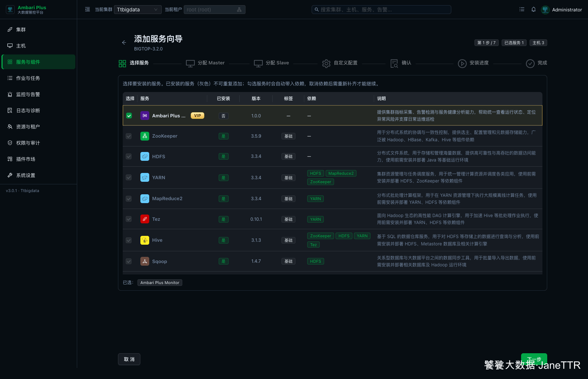Viewport: 588px width, 379px height.
Task: Open 插件市场 in the sidebar
Action: (x=39, y=159)
